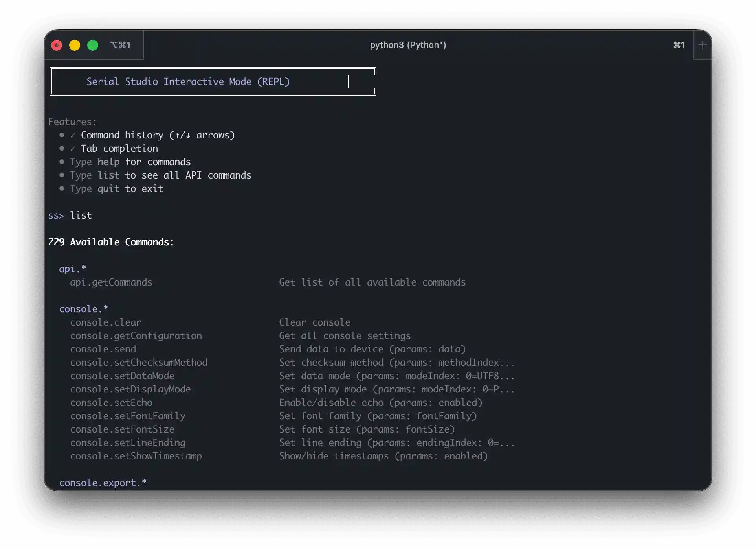Viewport: 756px width, 549px height.
Task: Select the console.send command line
Action: click(x=103, y=349)
